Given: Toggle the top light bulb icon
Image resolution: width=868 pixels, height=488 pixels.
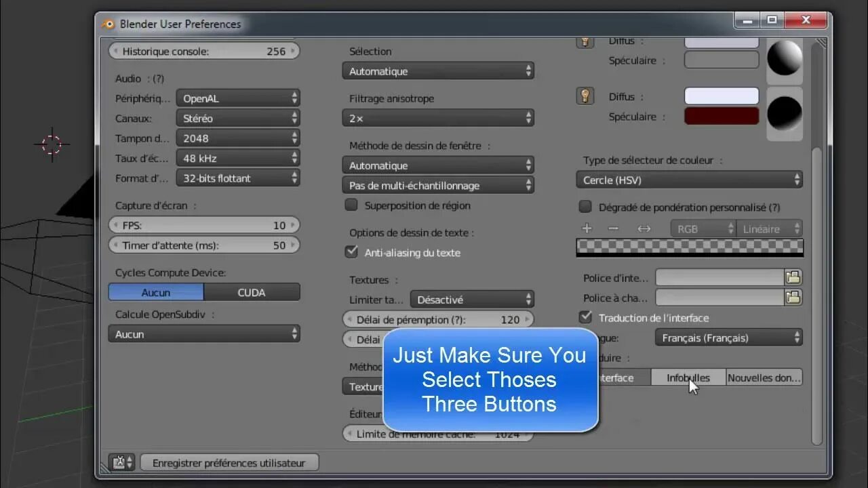Looking at the screenshot, I should [585, 42].
